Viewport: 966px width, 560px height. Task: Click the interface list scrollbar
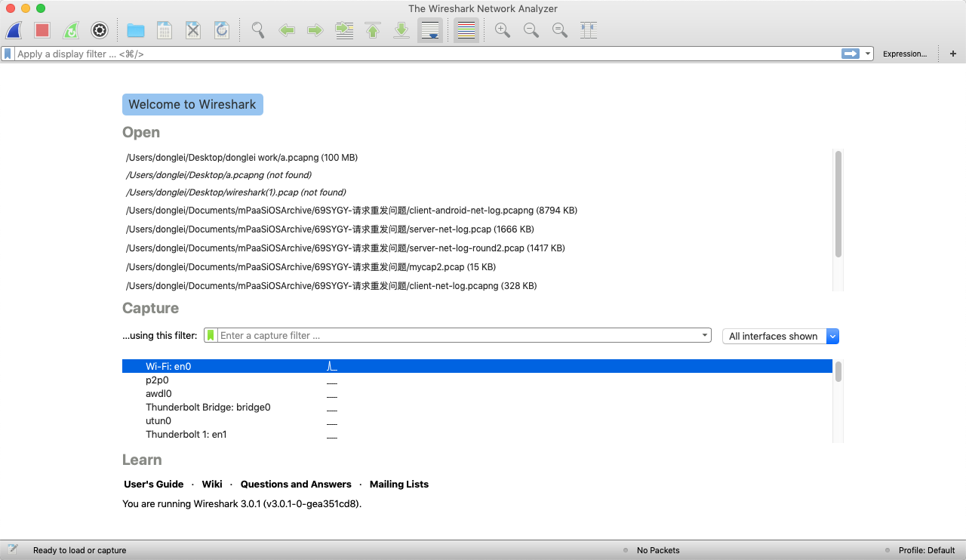coord(838,371)
